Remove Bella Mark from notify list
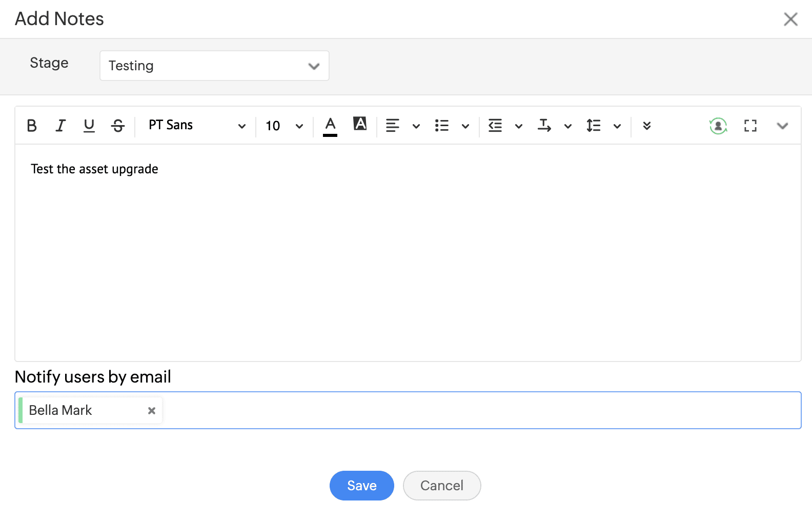This screenshot has height=521, width=812. point(152,411)
